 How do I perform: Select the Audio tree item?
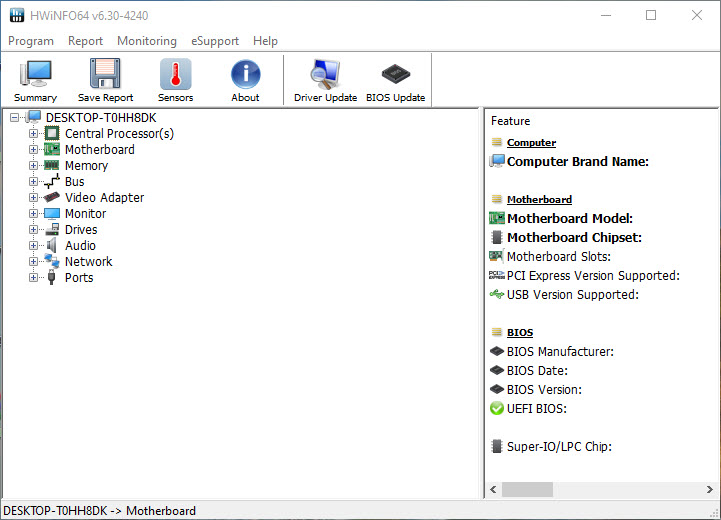coord(80,246)
